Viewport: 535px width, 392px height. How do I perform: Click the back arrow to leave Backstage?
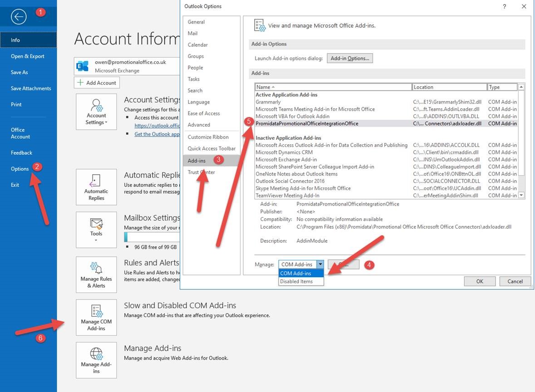pos(19,16)
